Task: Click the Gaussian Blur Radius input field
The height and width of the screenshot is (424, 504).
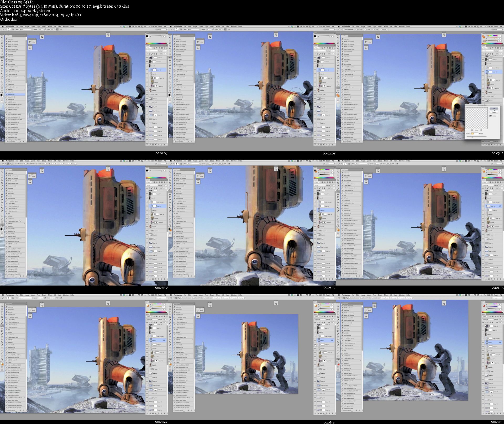Action: point(474,134)
